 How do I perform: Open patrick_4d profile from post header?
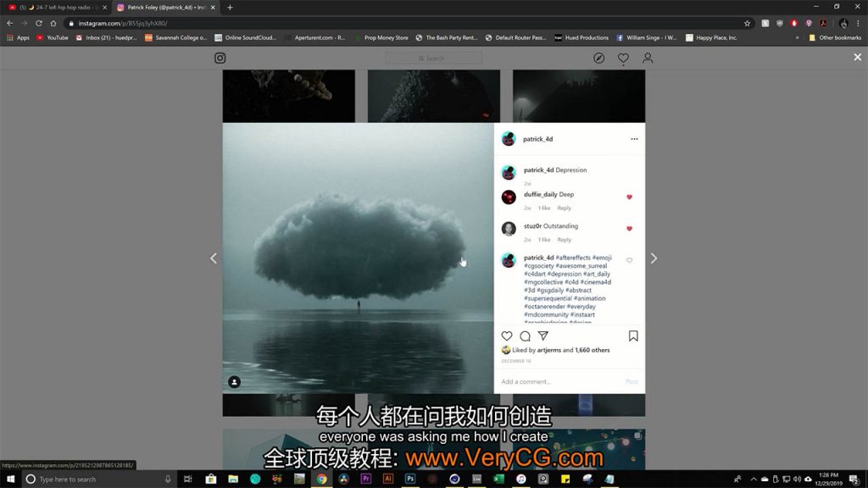537,139
